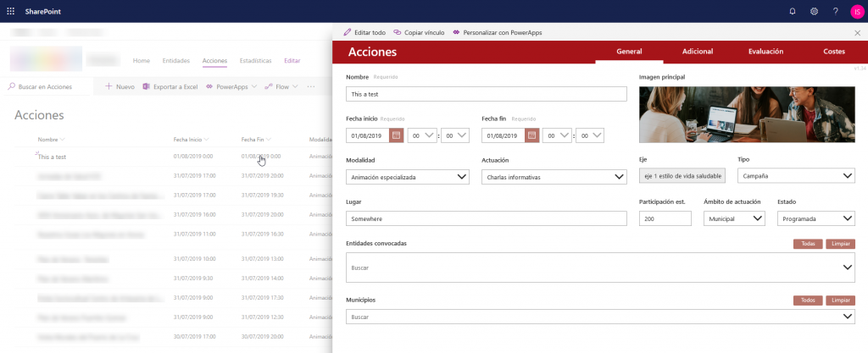Click Copiar vínculo in the panel toolbar

click(x=419, y=32)
